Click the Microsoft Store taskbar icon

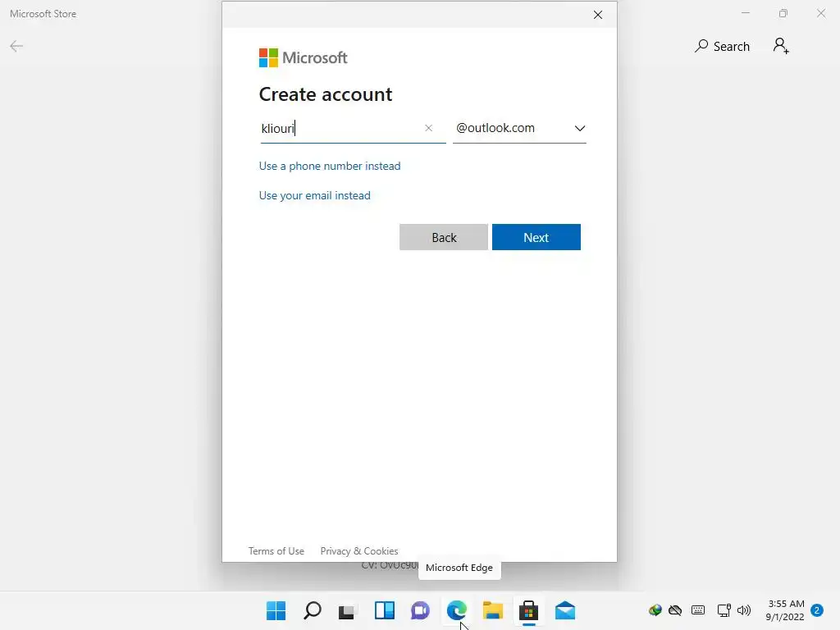pos(528,610)
